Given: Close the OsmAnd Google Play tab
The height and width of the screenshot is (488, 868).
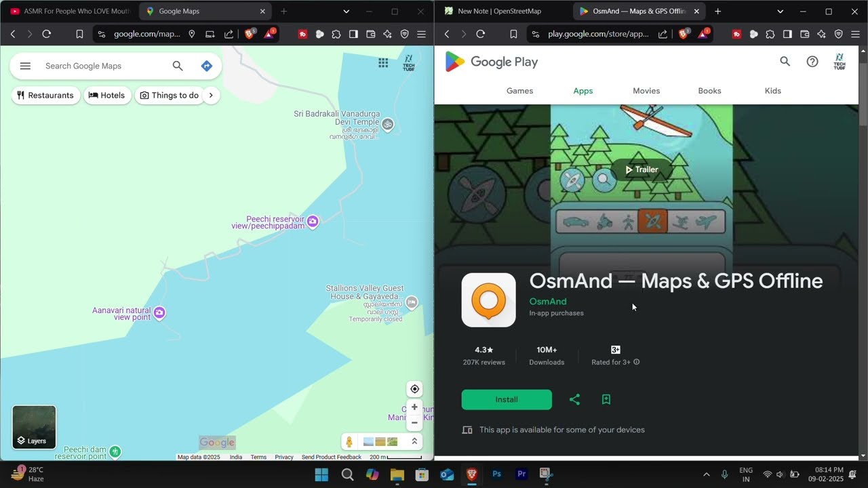Looking at the screenshot, I should tap(696, 12).
